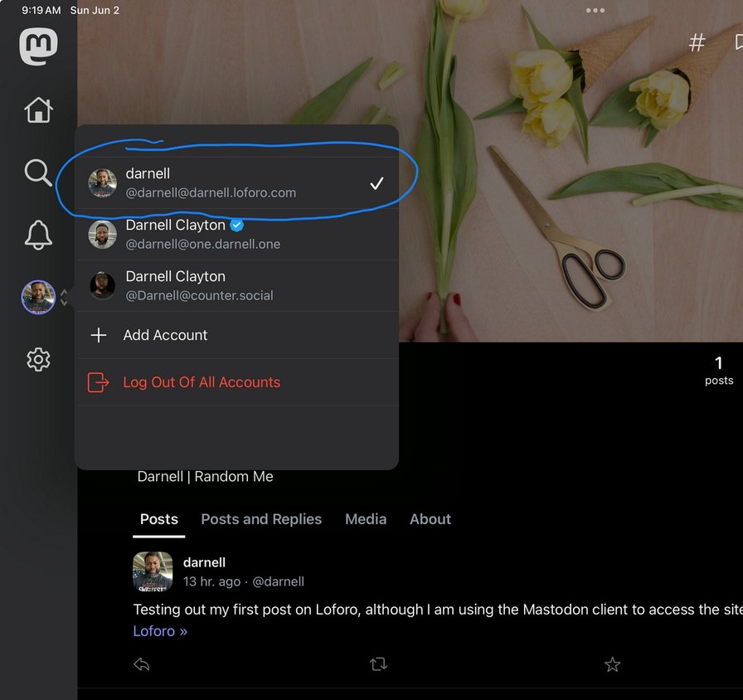Image resolution: width=743 pixels, height=700 pixels.
Task: Open the hashtag icon in the header
Action: point(697,42)
